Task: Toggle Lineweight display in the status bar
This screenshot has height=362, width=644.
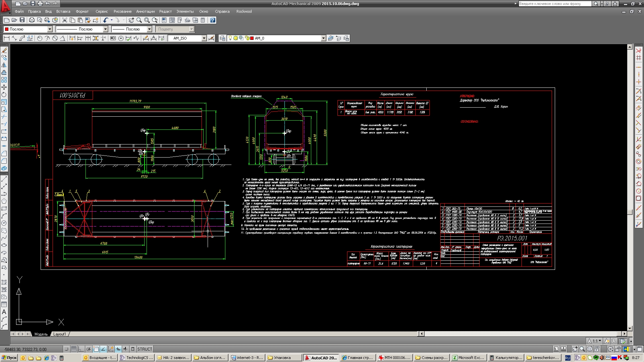Action: [x=125, y=349]
